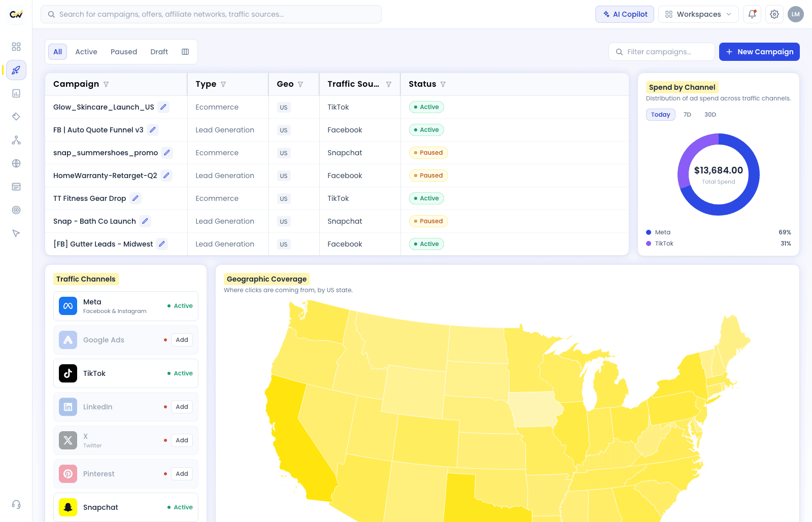Open the AI Copilot button

tap(625, 14)
